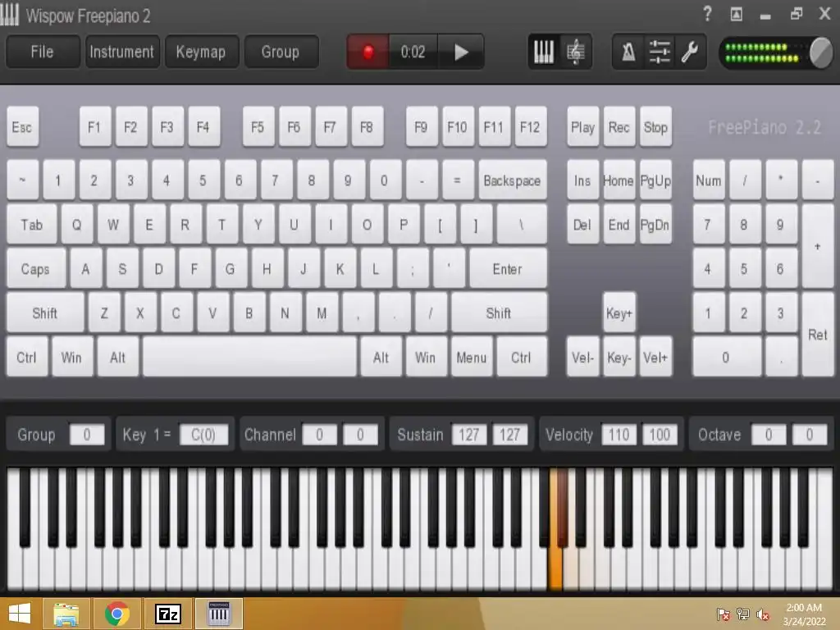This screenshot has height=630, width=840.
Task: Start playback with the play triangle button
Action: tap(461, 52)
